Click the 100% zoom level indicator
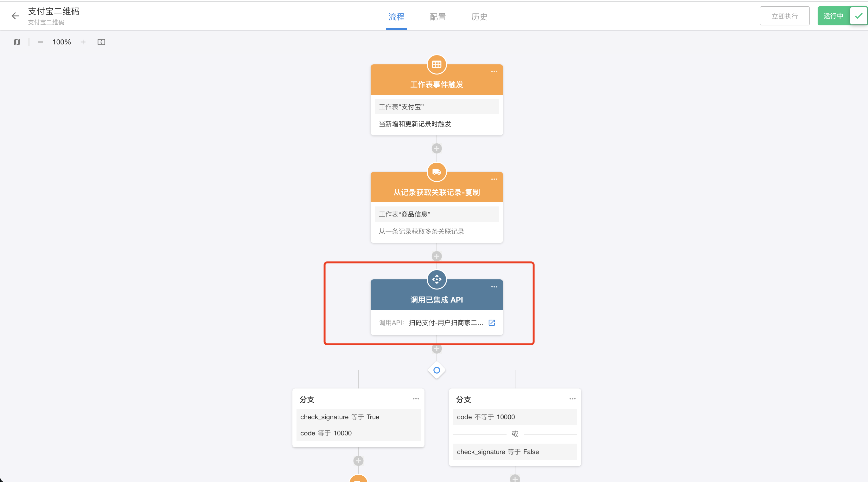The image size is (868, 482). (62, 42)
